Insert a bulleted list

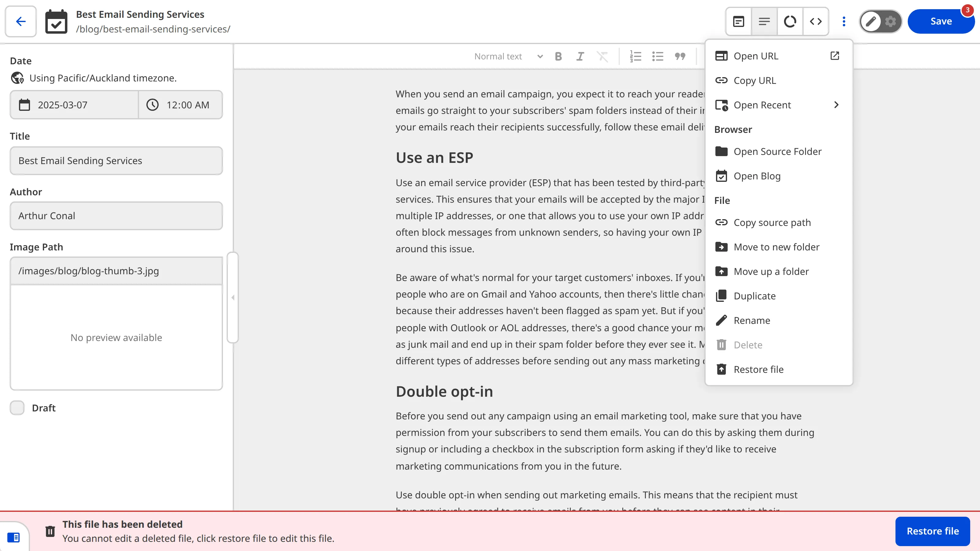(x=658, y=56)
